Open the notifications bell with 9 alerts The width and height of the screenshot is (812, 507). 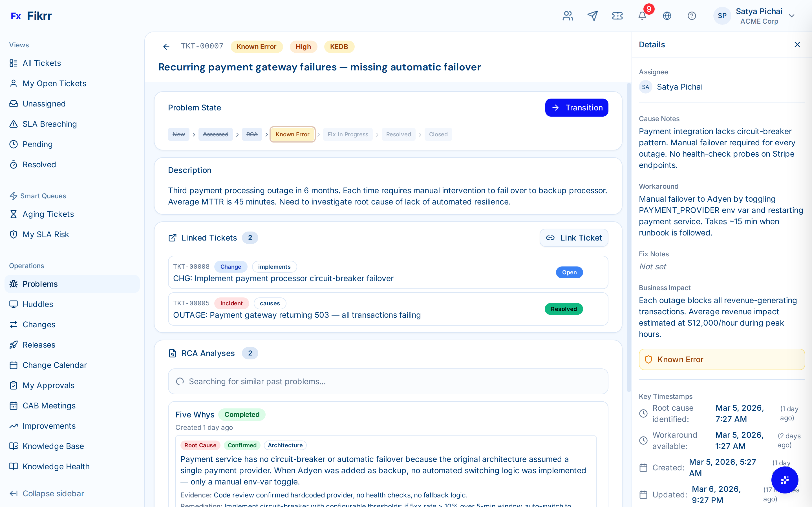click(642, 16)
